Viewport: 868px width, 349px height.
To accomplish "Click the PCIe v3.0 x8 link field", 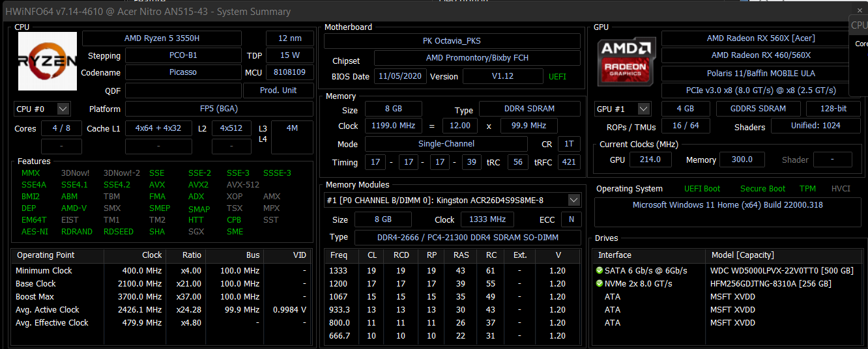I will pos(760,91).
